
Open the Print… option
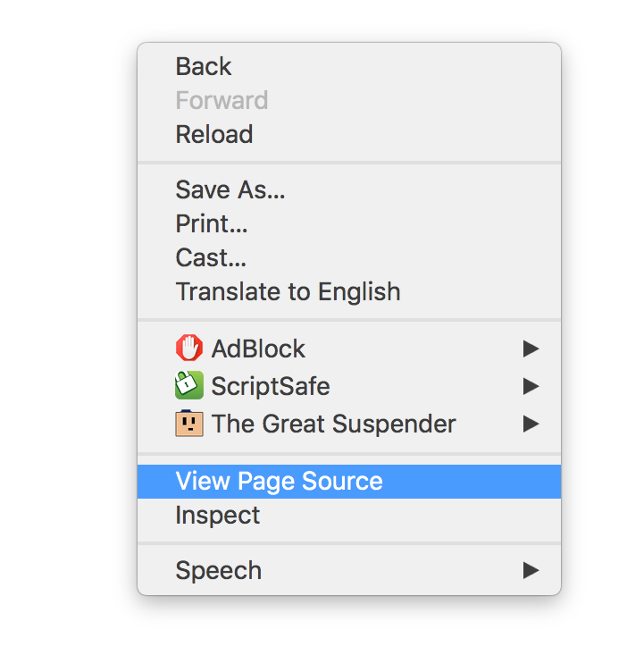coord(212,223)
